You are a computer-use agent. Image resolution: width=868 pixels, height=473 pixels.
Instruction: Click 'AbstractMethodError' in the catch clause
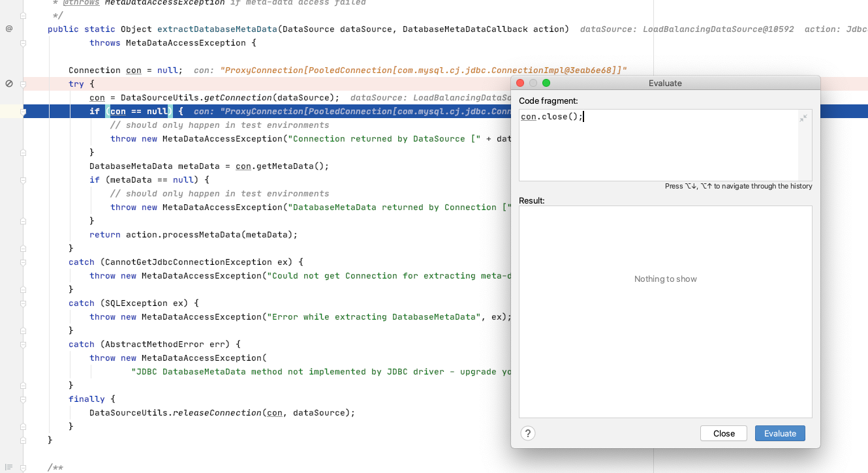tap(154, 344)
